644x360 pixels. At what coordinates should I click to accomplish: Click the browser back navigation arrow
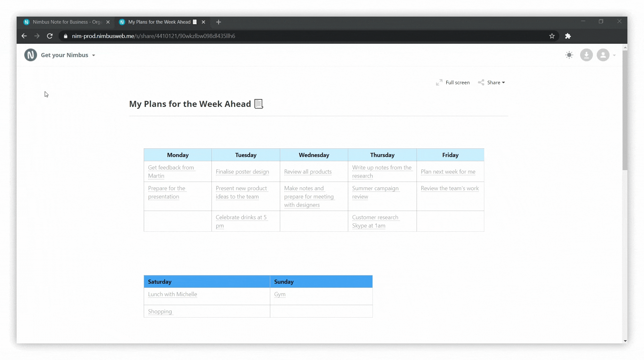pyautogui.click(x=24, y=36)
